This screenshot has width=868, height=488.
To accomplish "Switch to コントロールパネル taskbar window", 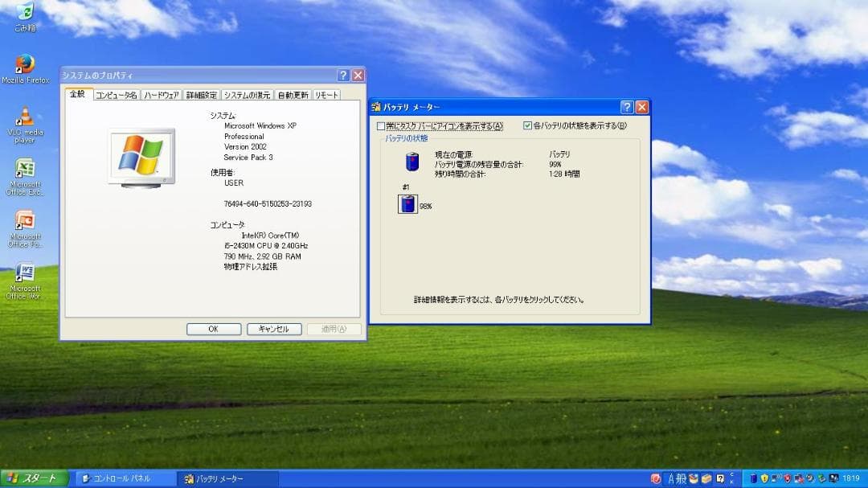I will point(121,479).
